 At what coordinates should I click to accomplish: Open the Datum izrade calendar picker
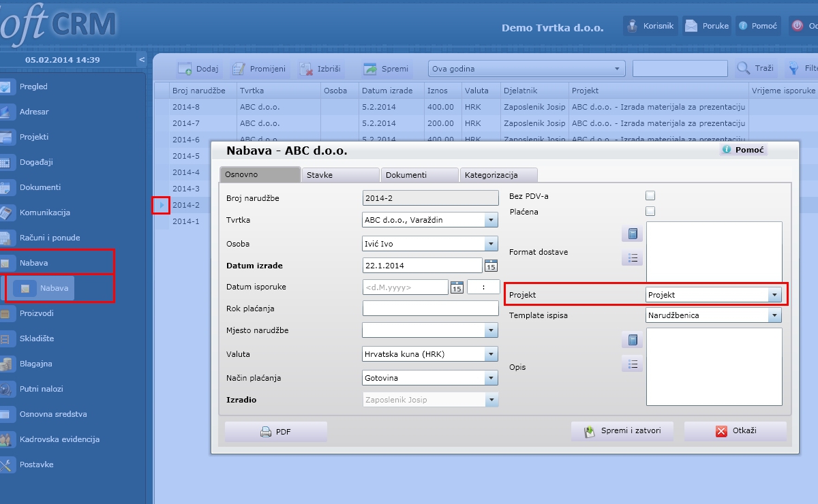(491, 266)
